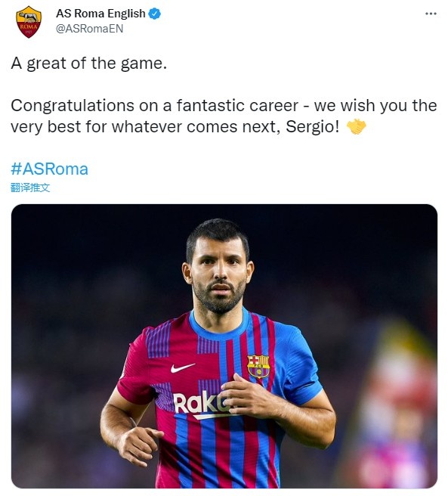Image resolution: width=448 pixels, height=496 pixels.
Task: Click the Nike swoosh logo on the shirt
Action: point(183,367)
